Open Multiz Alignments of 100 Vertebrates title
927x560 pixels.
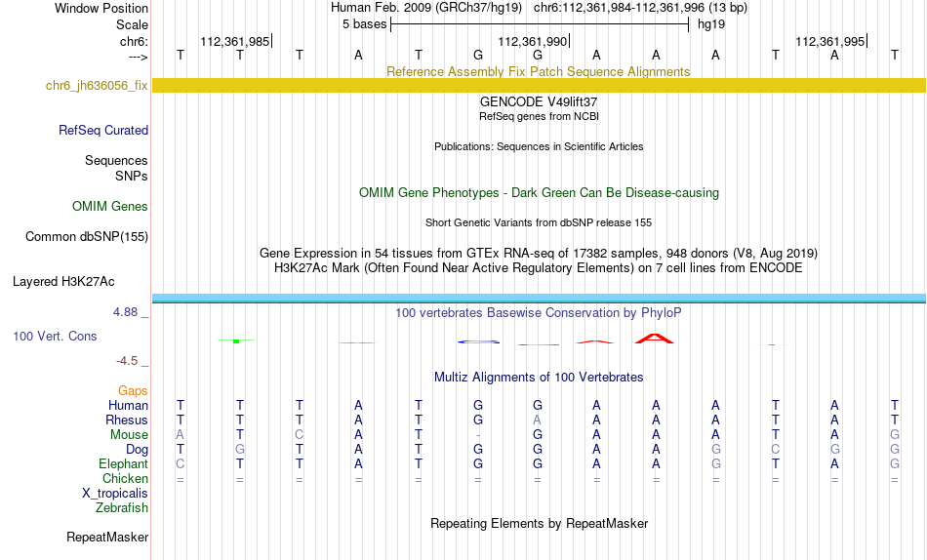(539, 378)
